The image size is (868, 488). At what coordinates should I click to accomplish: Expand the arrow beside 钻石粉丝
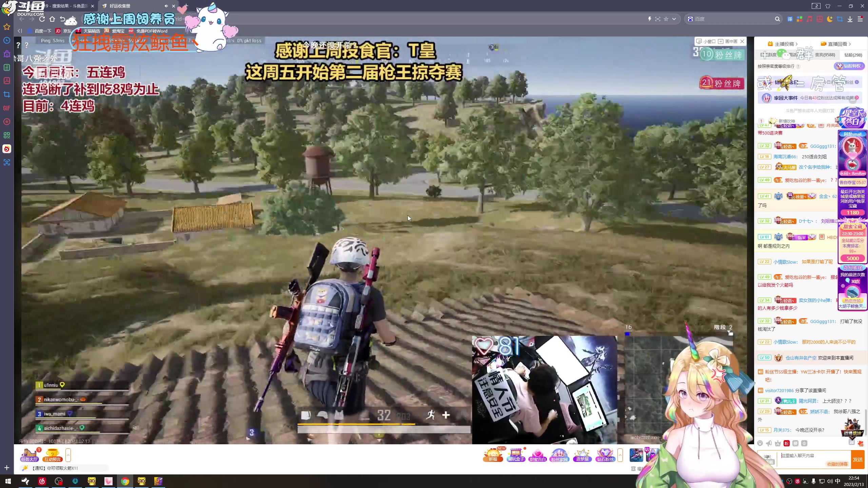(620, 455)
